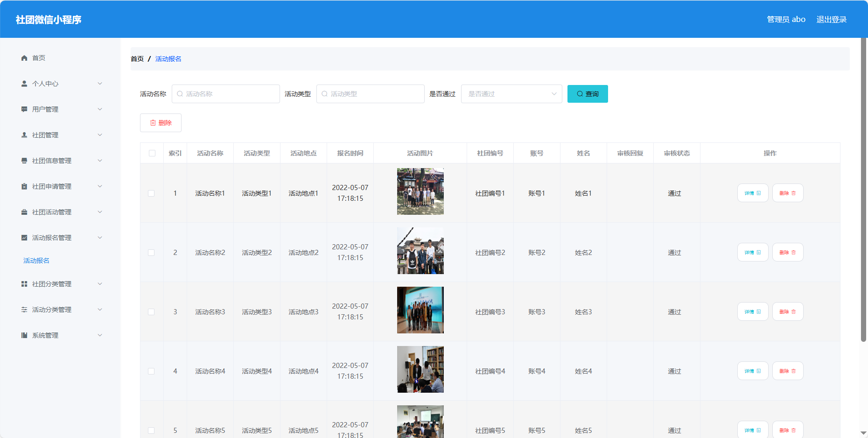Screen dimensions: 868x438
Task: Expand the 社团申请管理 menu chevron
Action: [100, 186]
